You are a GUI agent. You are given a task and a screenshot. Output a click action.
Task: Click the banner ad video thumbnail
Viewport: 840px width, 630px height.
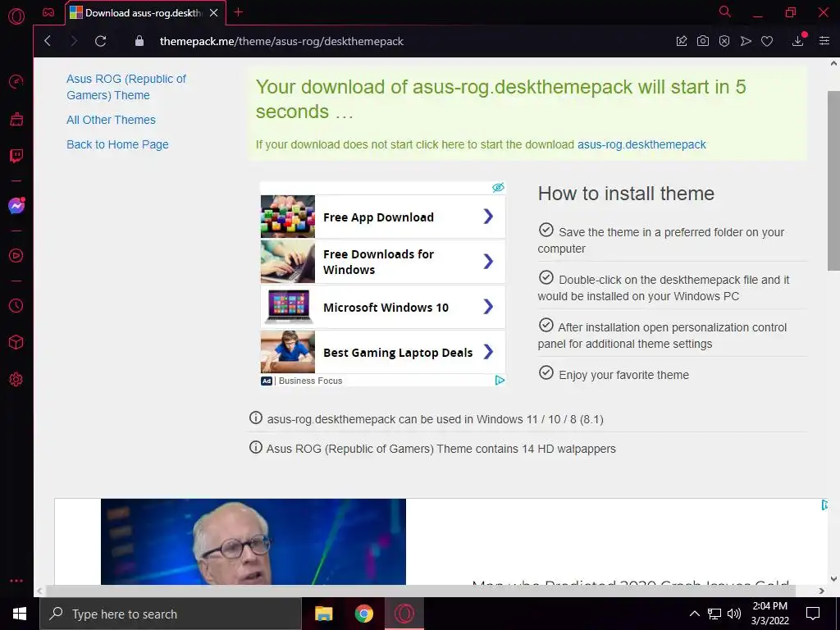click(253, 541)
